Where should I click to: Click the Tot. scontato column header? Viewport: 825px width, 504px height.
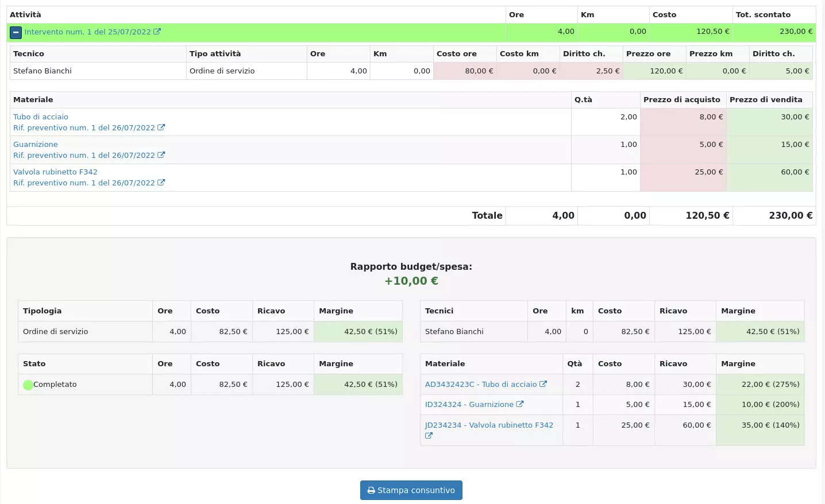click(774, 15)
